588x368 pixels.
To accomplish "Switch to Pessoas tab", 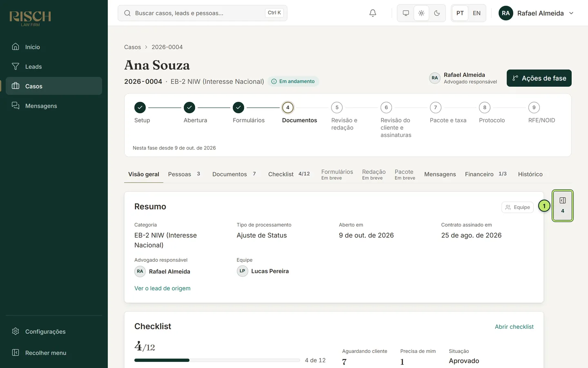I will point(184,174).
